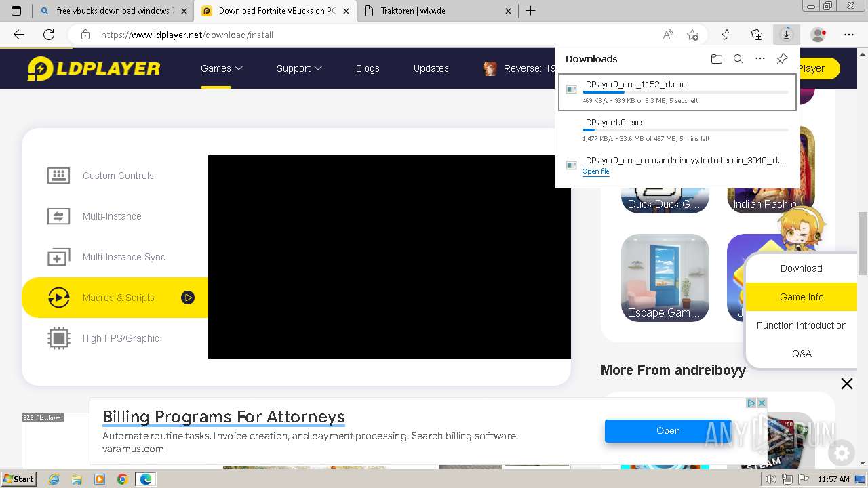Select LDPlayer9_ens_1152_ld.exe download entry

click(677, 91)
